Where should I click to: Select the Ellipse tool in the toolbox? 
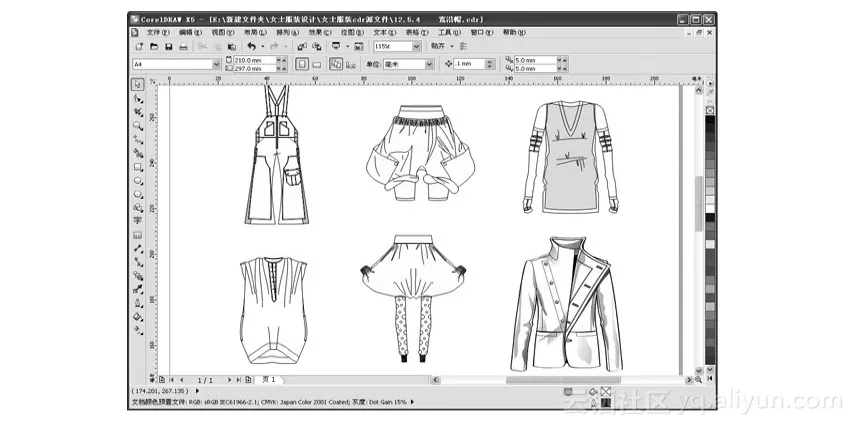138,180
